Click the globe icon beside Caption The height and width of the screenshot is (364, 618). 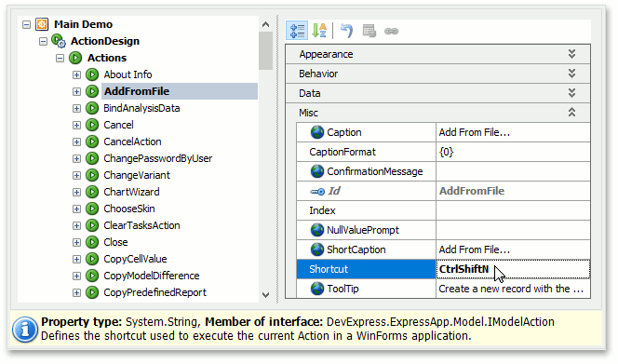pyautogui.click(x=316, y=132)
